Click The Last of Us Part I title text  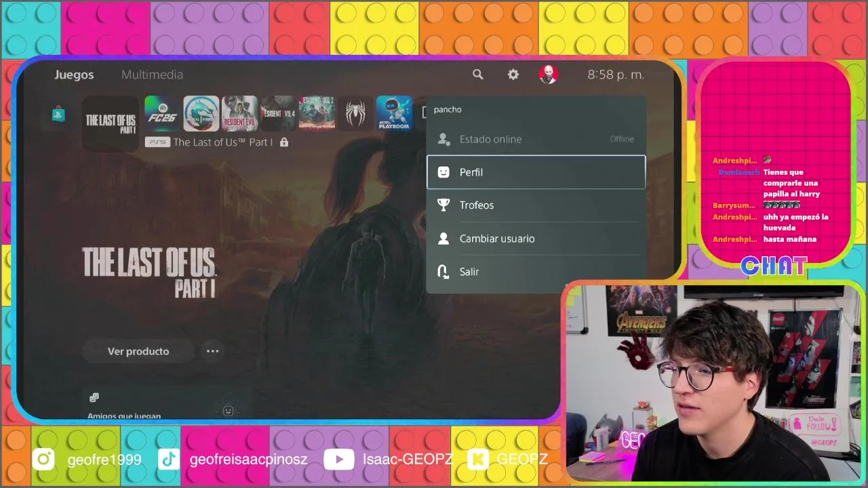coord(223,142)
